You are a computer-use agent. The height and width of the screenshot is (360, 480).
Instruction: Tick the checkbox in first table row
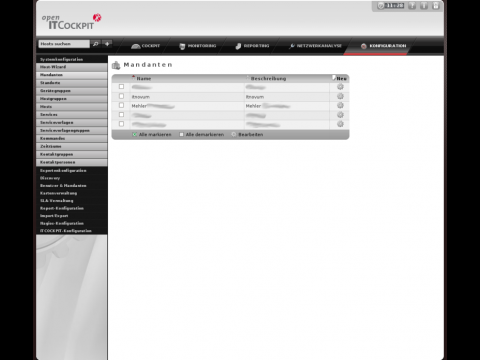tap(121, 87)
